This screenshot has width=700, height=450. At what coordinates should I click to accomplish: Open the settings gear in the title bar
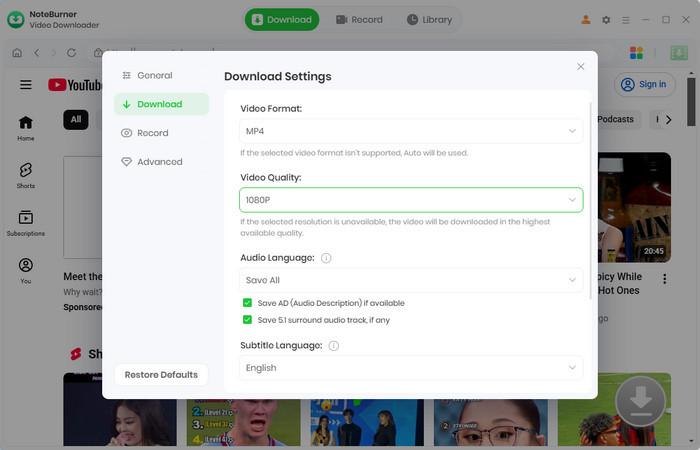[x=606, y=20]
